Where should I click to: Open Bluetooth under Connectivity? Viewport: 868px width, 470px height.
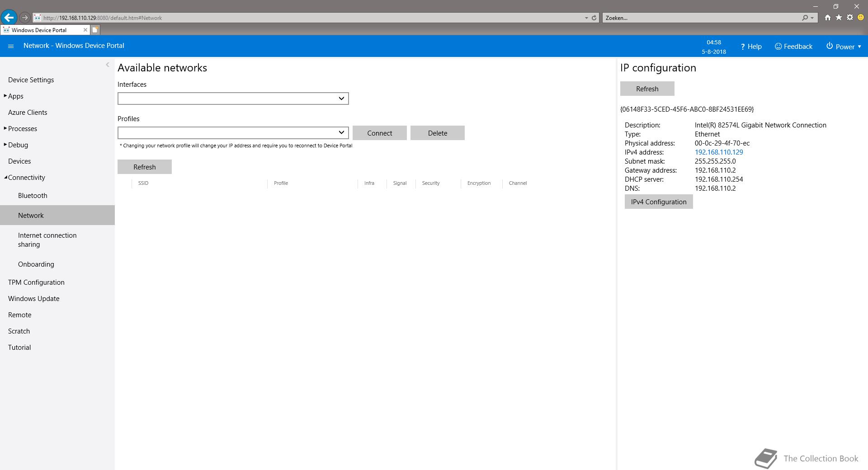point(33,196)
